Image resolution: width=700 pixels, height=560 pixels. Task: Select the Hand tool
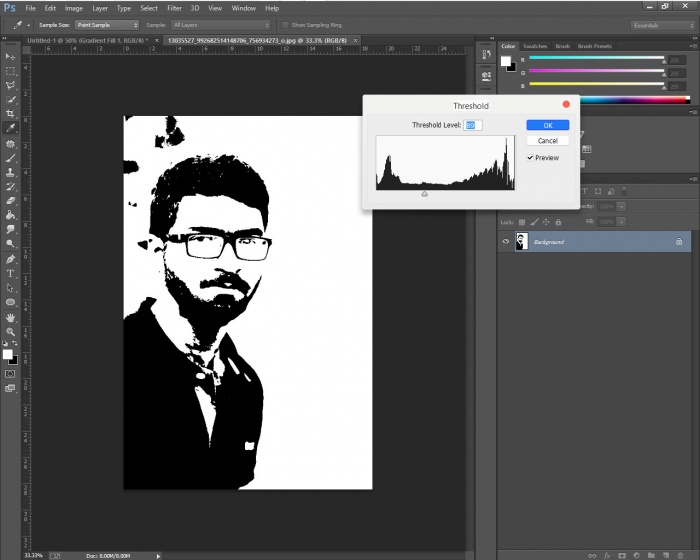11,317
